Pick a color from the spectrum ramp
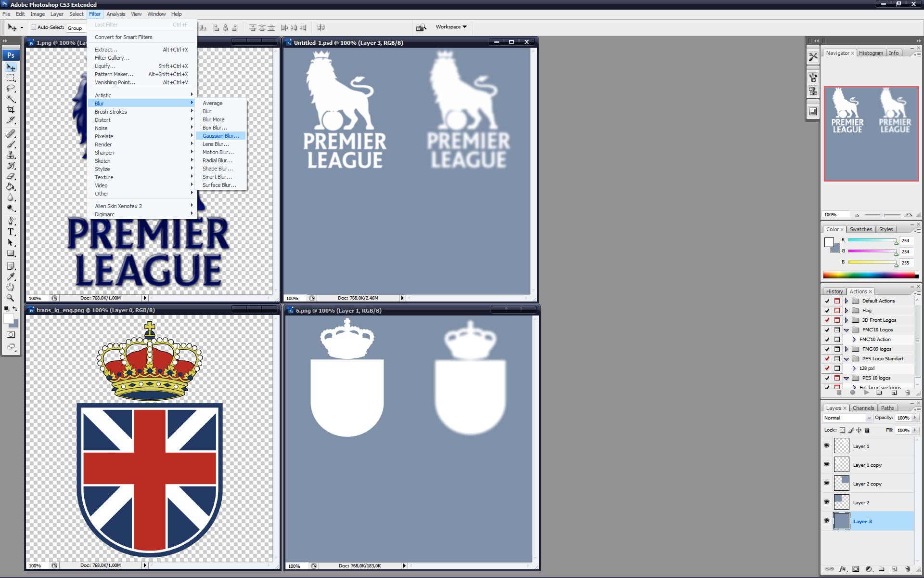This screenshot has width=924, height=578. pyautogui.click(x=870, y=276)
